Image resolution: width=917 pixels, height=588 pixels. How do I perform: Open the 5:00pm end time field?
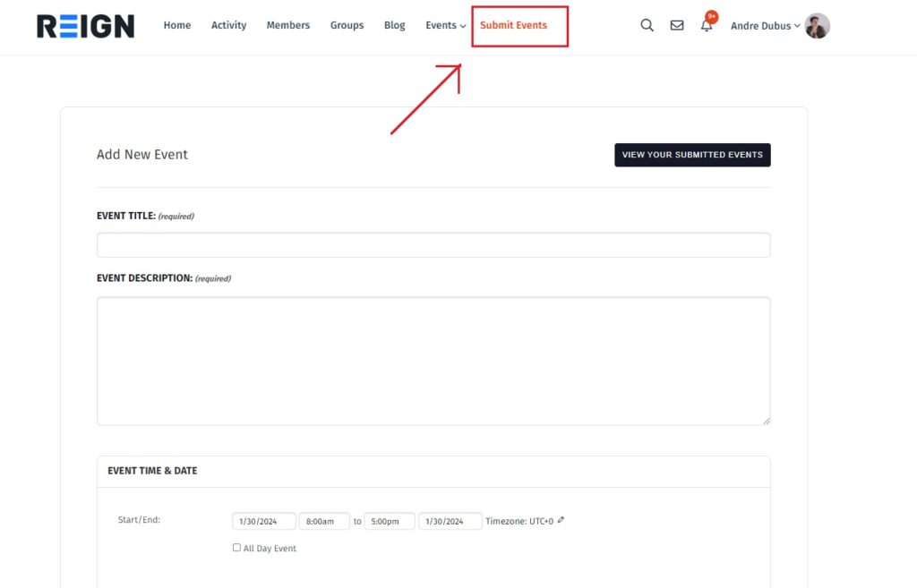coord(390,522)
